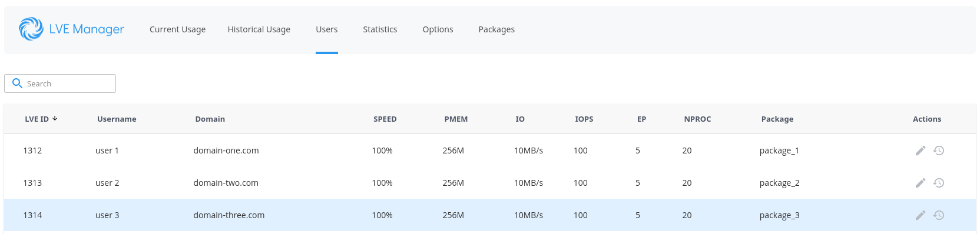The height and width of the screenshot is (234, 980).
Task: Select the Users tab
Action: (326, 29)
